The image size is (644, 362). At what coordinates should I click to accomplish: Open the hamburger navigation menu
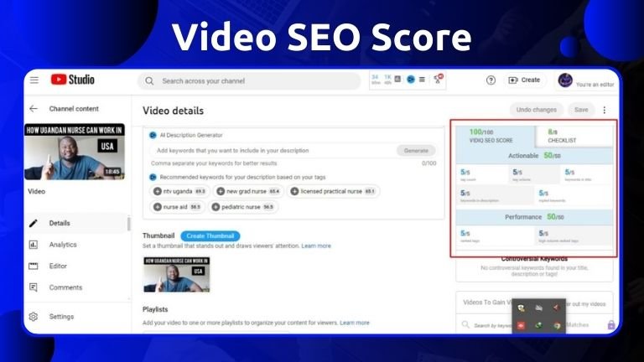coord(34,80)
